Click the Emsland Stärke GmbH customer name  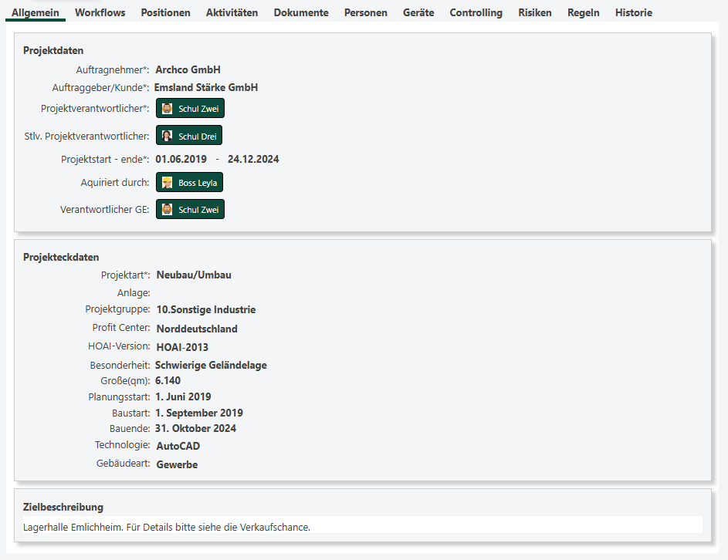pyautogui.click(x=206, y=88)
